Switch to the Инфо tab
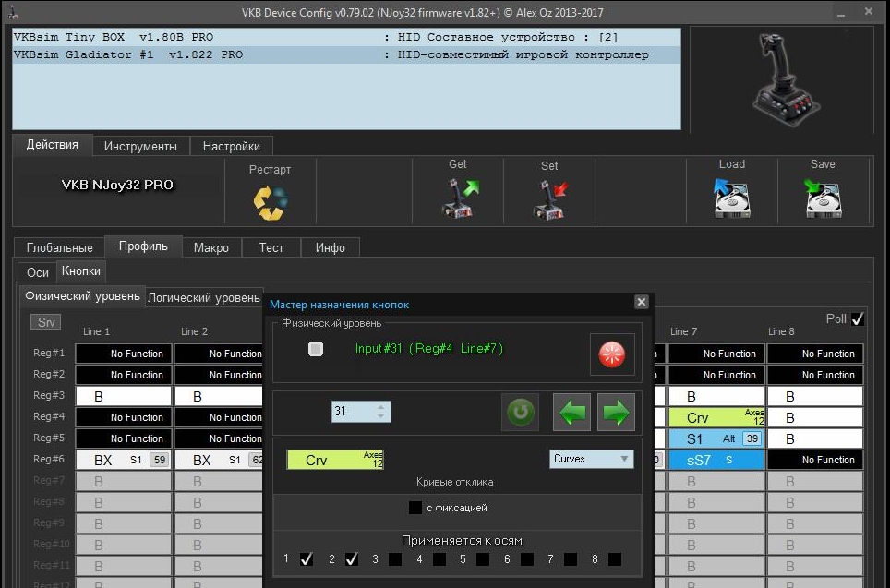890x588 pixels. (x=331, y=247)
